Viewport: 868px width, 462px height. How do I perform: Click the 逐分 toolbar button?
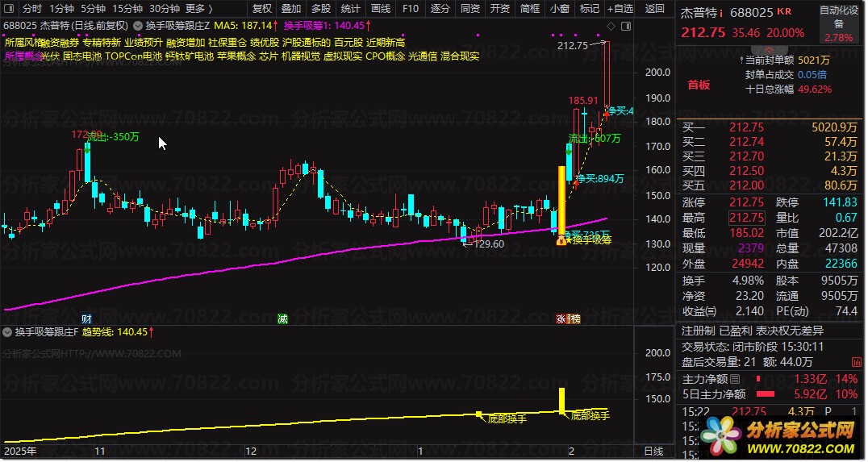point(440,8)
